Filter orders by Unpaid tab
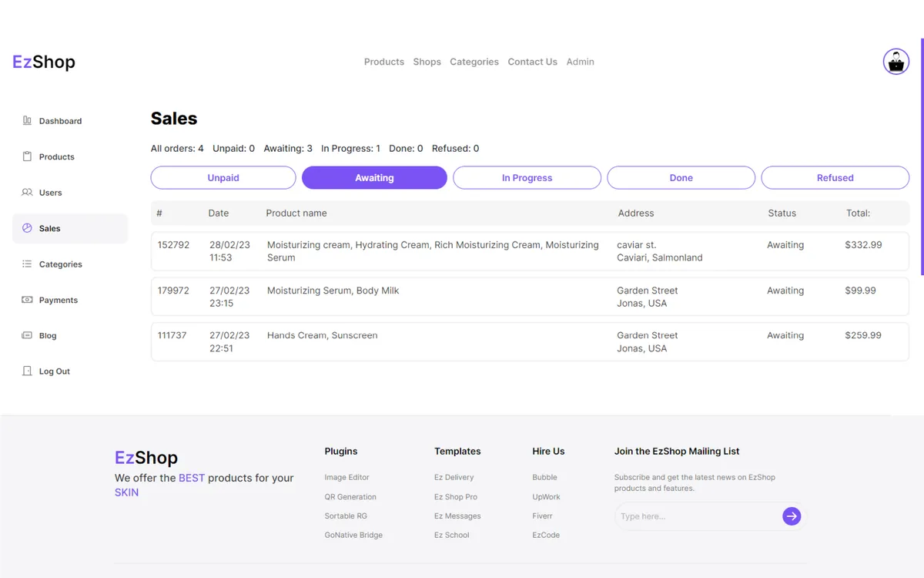The image size is (924, 578). [223, 177]
